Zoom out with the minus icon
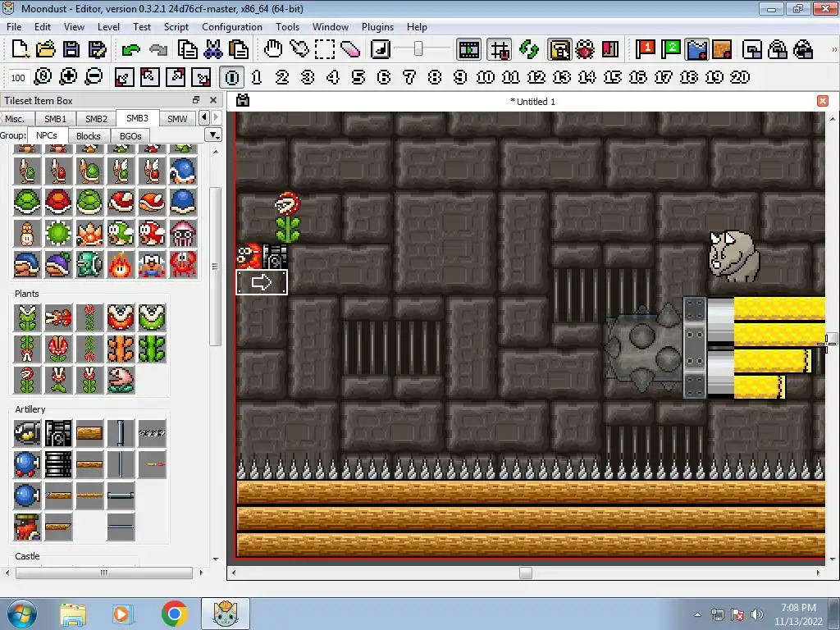The height and width of the screenshot is (630, 840). [94, 76]
